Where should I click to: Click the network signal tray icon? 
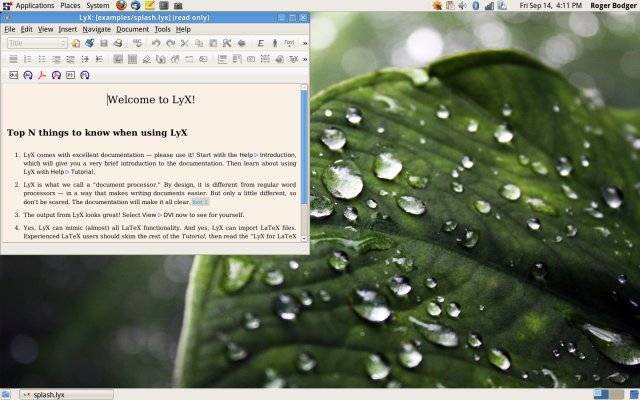489,5
